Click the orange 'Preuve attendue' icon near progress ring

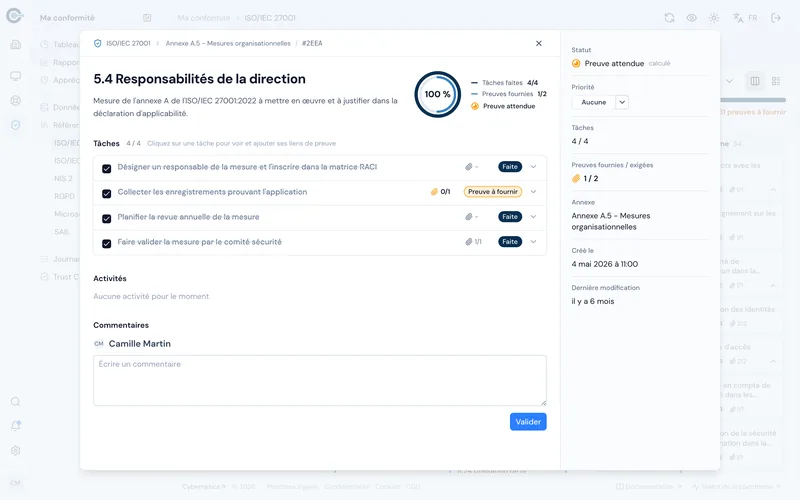[x=475, y=106]
